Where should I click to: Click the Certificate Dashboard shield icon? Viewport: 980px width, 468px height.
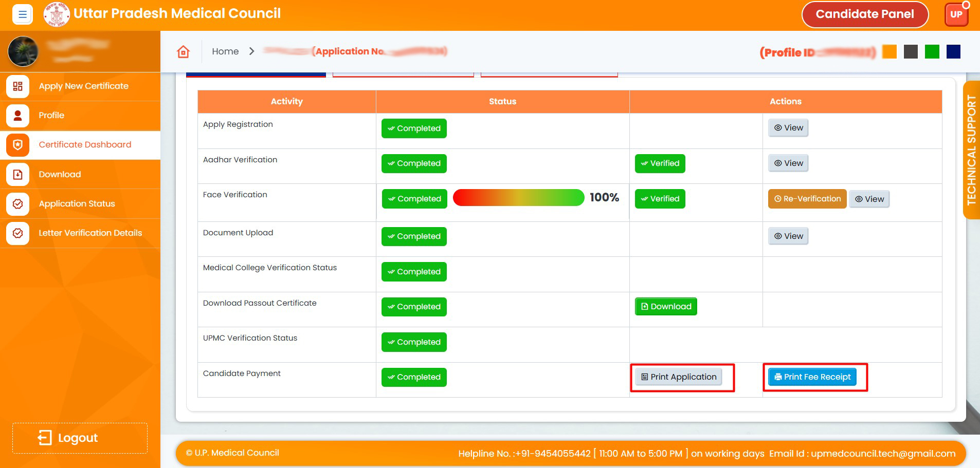point(17,145)
